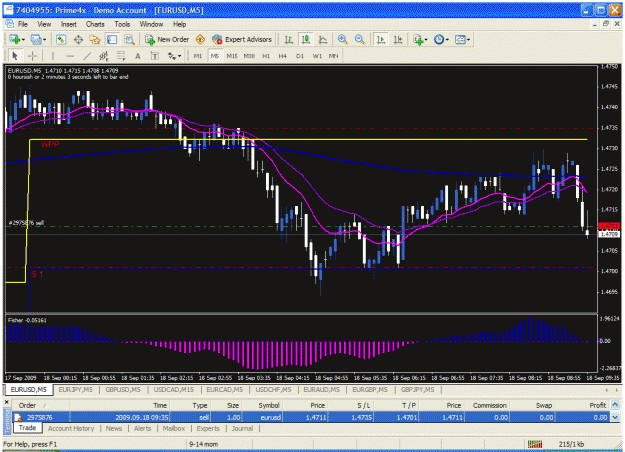Click the Profiles toolbar icon

click(x=36, y=39)
